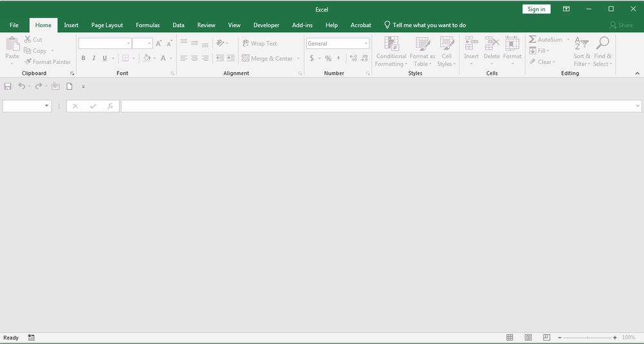Click the Paste clipboard icon
Screen dimensions: 644x344
tap(12, 44)
